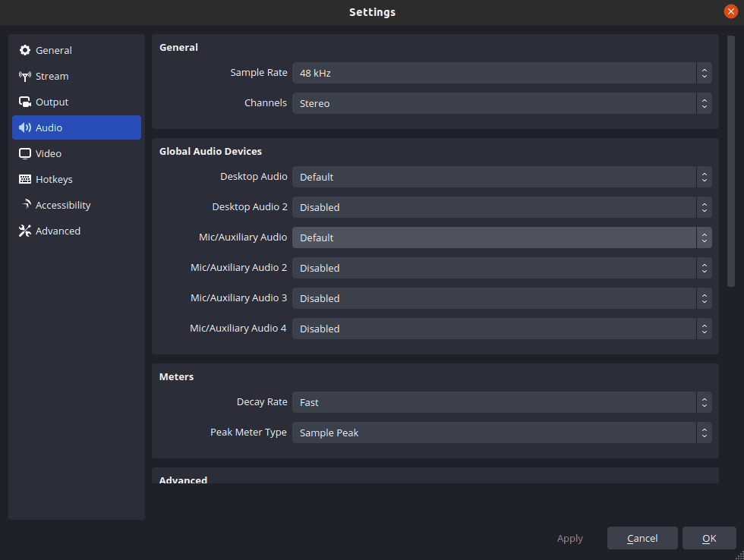This screenshot has width=744, height=560.
Task: Select the Video monitor icon
Action: pyautogui.click(x=25, y=153)
